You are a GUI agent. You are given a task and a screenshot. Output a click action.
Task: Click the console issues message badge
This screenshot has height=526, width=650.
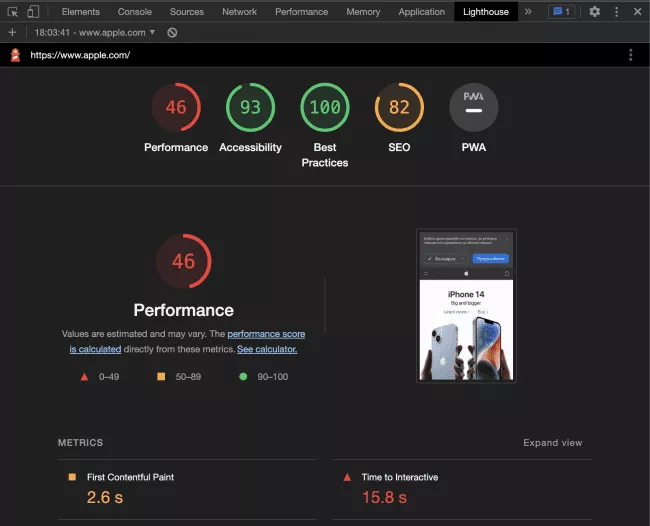[561, 12]
